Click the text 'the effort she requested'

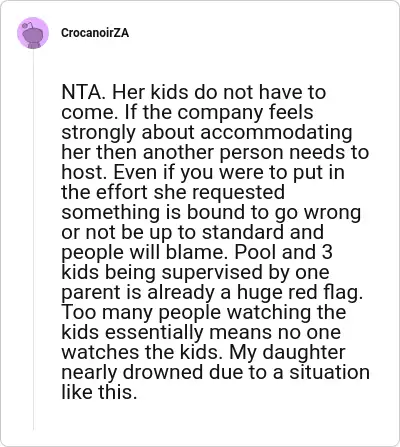click(173, 192)
